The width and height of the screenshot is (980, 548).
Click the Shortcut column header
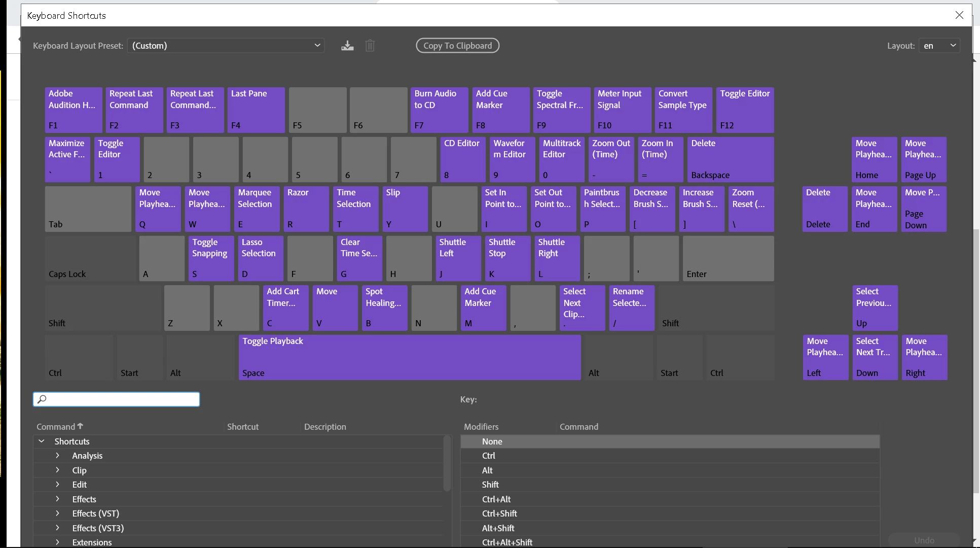tap(243, 427)
